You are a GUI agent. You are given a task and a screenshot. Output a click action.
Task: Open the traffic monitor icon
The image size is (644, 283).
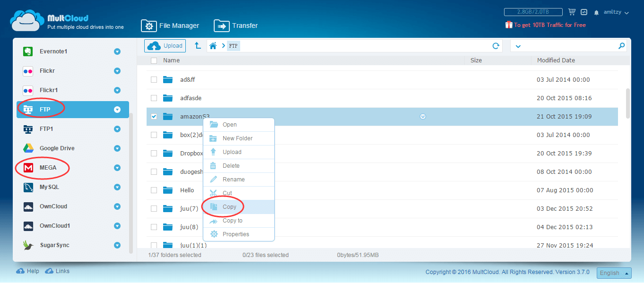584,12
